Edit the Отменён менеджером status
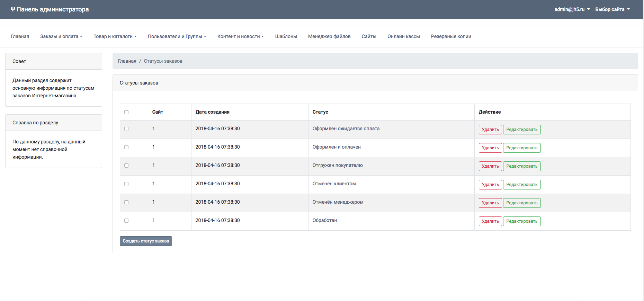Viewport: 644px width, 301px height. 522,203
